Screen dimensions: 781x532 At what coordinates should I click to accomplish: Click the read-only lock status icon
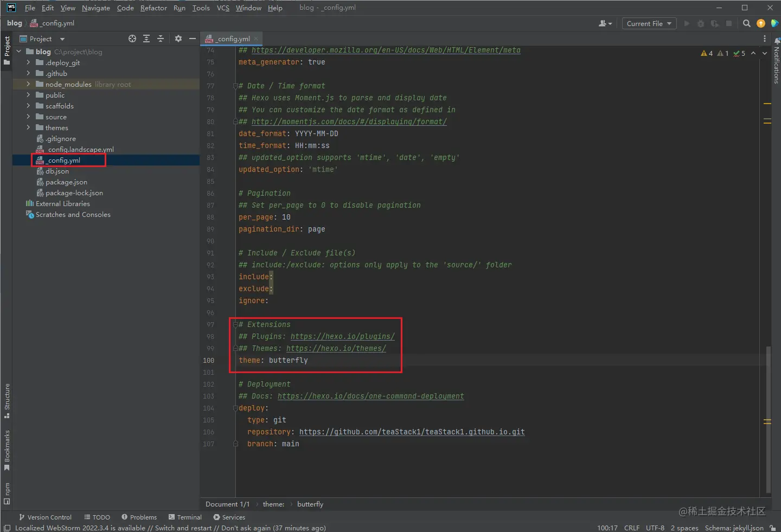[x=772, y=528]
